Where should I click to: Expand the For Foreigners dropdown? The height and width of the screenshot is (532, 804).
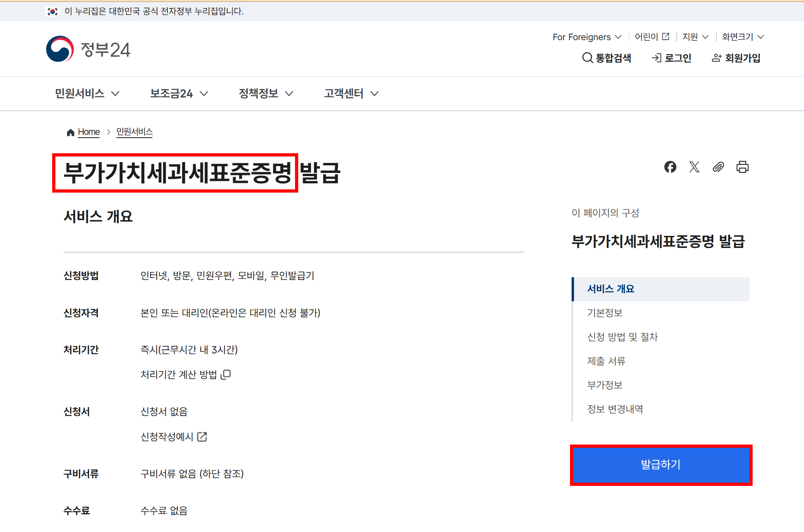[x=587, y=37]
